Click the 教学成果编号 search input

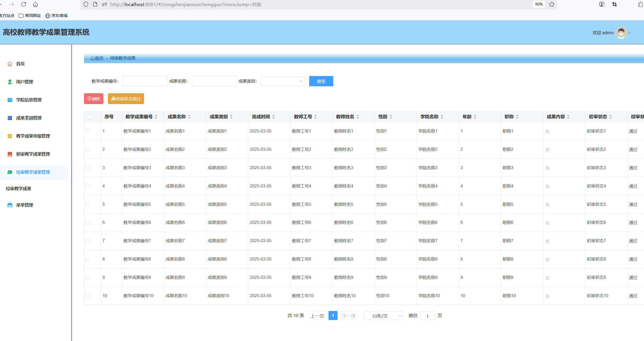click(145, 81)
